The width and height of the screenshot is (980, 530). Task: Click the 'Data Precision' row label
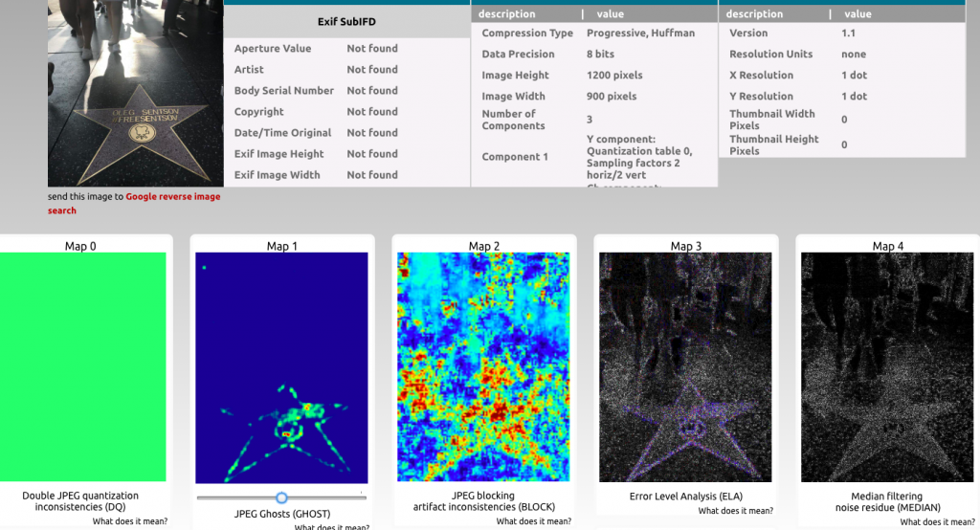pyautogui.click(x=518, y=54)
